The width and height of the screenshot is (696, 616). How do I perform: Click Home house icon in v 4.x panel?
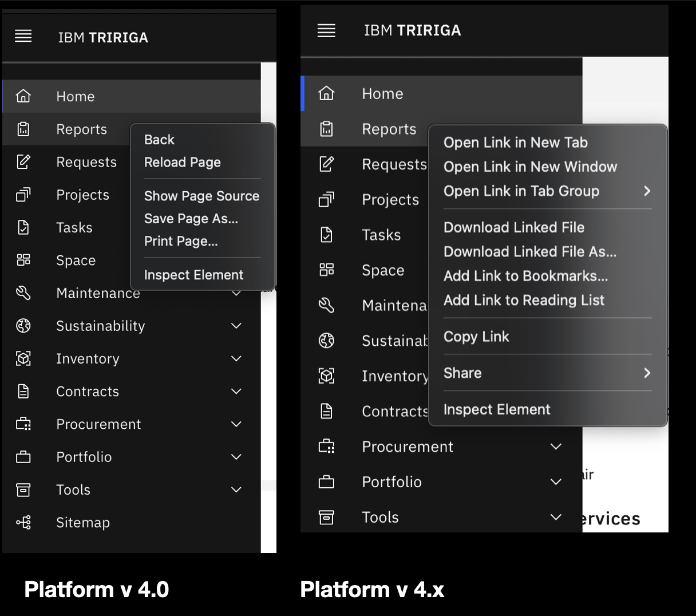pyautogui.click(x=326, y=93)
